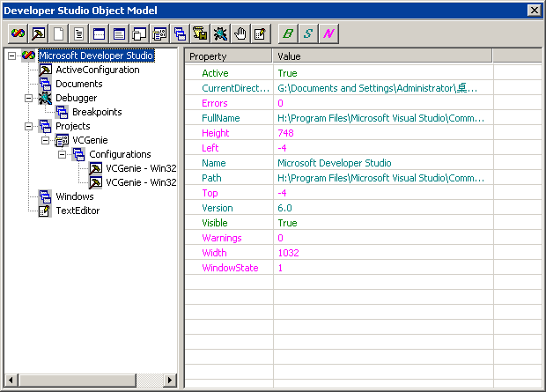The width and height of the screenshot is (546, 392).
Task: Click the scroll-and-disk toolbar icon
Action: point(200,33)
